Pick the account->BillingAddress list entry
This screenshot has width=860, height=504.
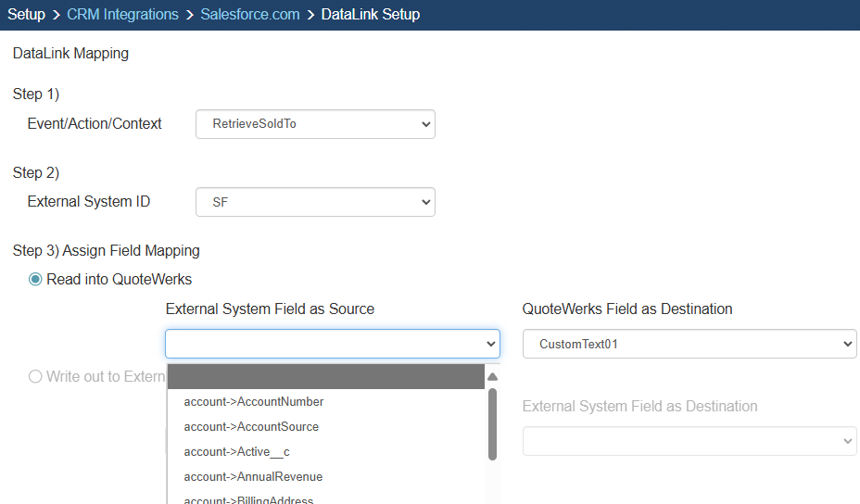248,500
